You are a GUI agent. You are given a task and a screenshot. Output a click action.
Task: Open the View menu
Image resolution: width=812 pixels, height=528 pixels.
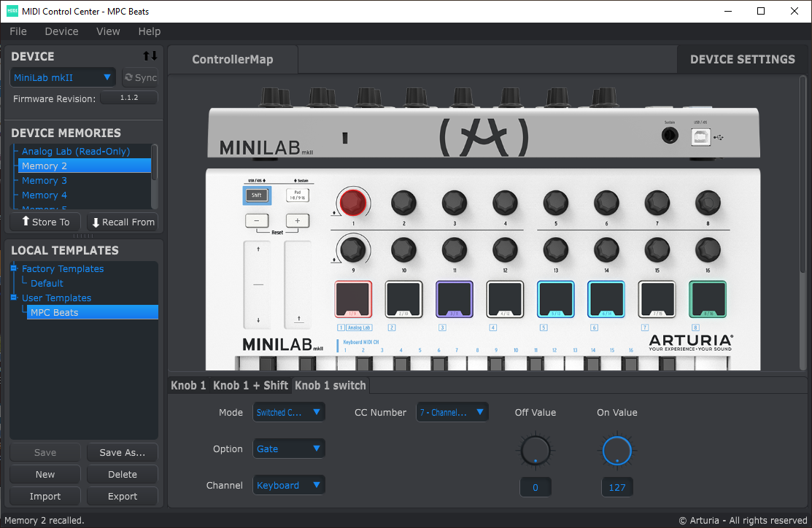(x=108, y=31)
